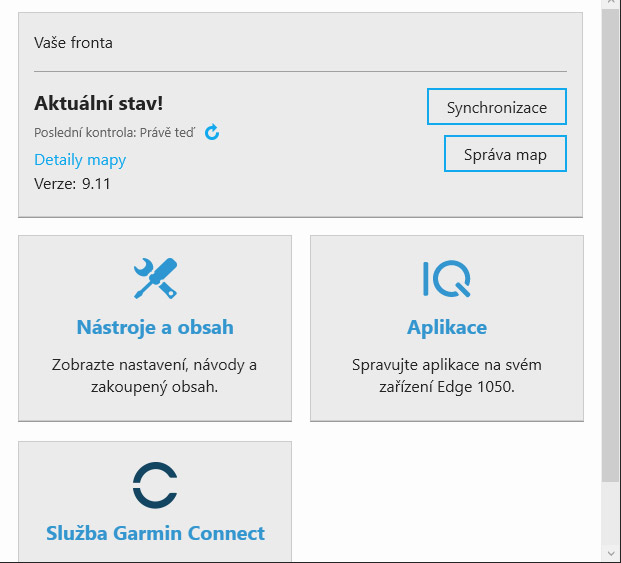
Task: Open the Detaily mapy link
Action: pyautogui.click(x=80, y=160)
